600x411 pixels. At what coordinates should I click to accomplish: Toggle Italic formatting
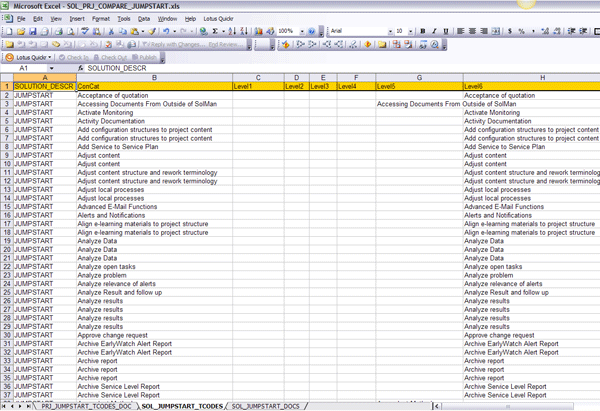pyautogui.click(x=434, y=31)
